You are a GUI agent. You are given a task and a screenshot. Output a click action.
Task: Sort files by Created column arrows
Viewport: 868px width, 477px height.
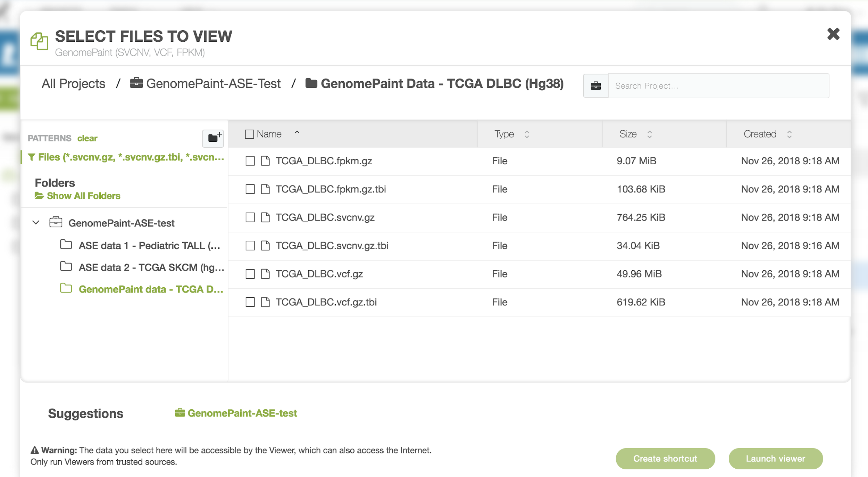(789, 134)
